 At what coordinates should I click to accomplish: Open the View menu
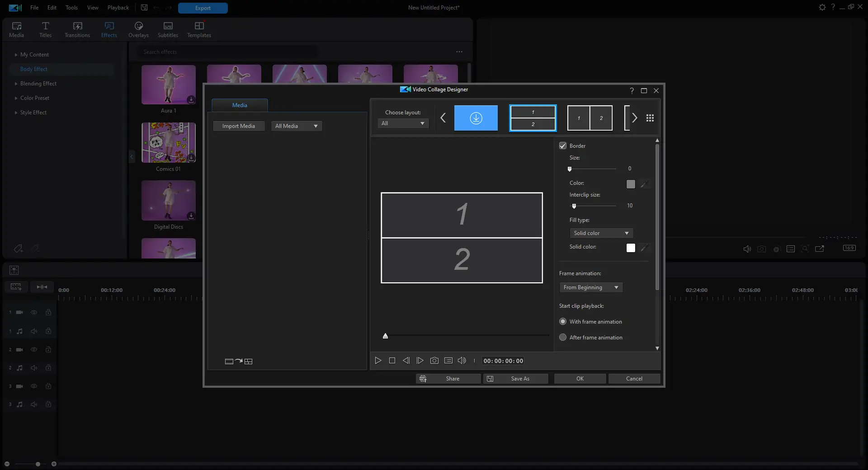tap(93, 8)
